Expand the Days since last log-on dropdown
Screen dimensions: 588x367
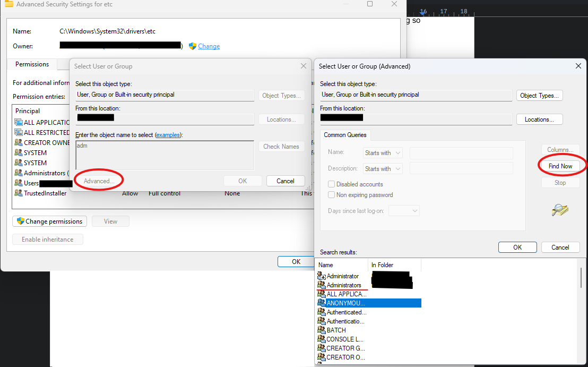(404, 210)
